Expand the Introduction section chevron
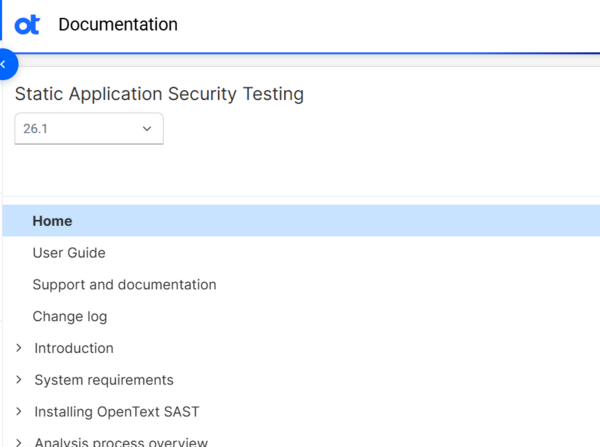Image resolution: width=600 pixels, height=447 pixels. pos(18,348)
